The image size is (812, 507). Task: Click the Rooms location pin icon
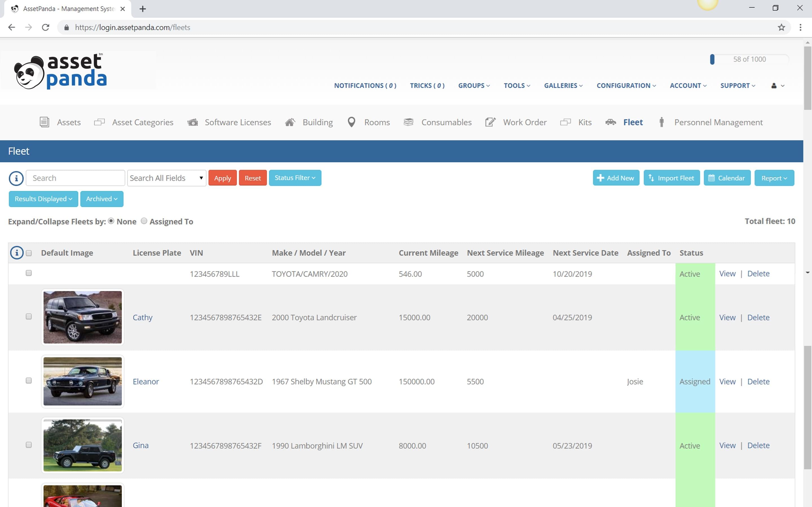tap(351, 123)
